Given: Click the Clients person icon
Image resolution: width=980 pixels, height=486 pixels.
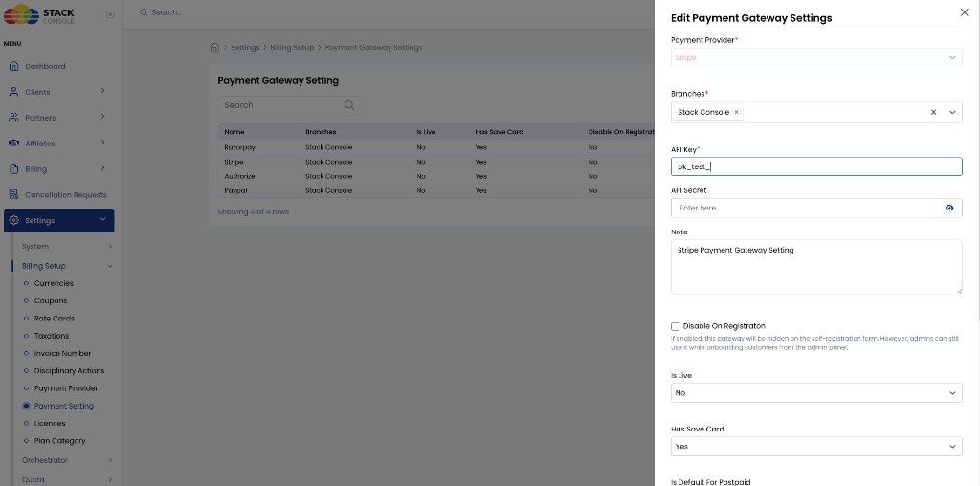Looking at the screenshot, I should (13, 92).
